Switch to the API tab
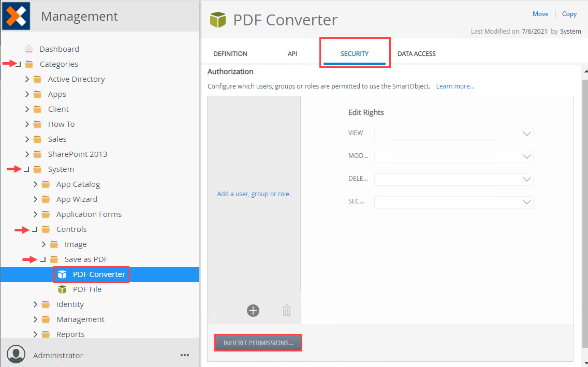588x367 pixels. [292, 54]
